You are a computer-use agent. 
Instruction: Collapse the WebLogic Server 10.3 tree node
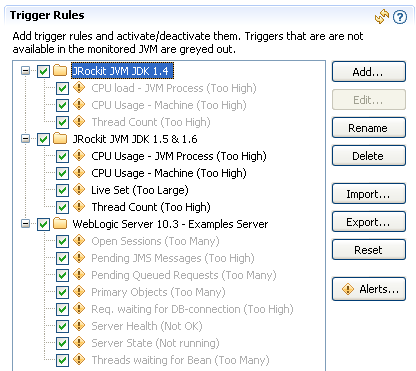click(x=25, y=224)
